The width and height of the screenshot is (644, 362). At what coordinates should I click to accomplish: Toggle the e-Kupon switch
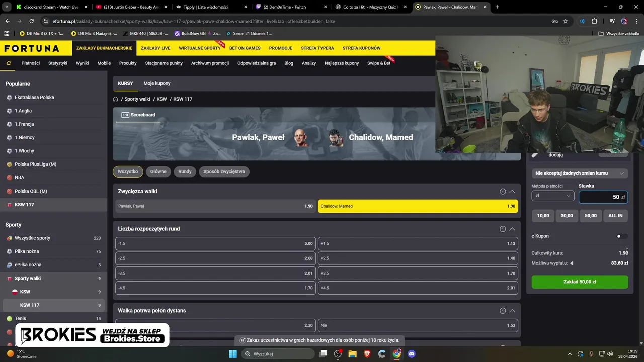tap(622, 236)
